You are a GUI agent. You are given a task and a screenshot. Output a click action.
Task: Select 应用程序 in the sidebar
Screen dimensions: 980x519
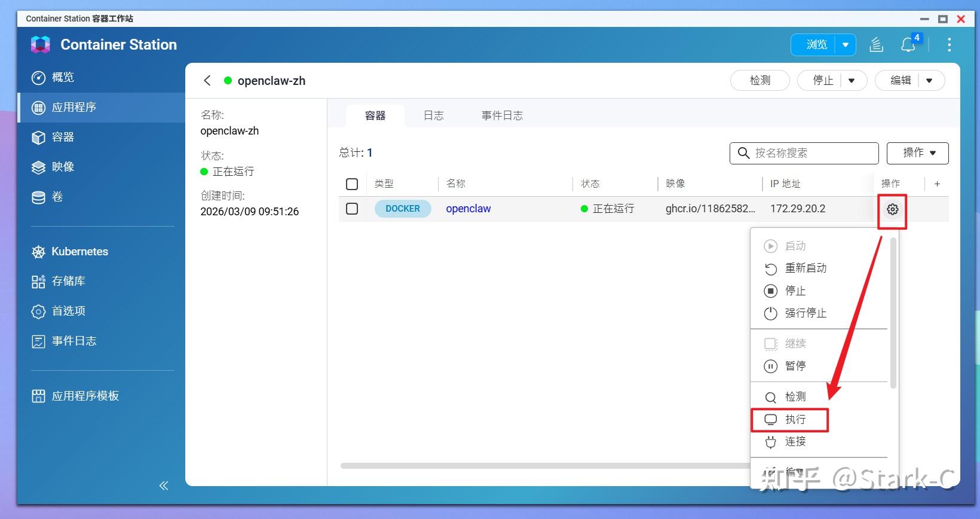coord(101,108)
